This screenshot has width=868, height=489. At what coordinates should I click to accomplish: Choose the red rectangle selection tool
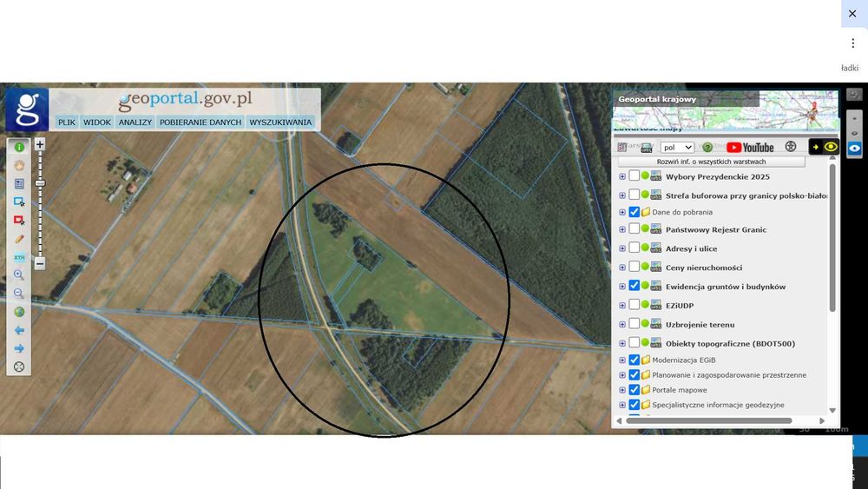pos(19,221)
